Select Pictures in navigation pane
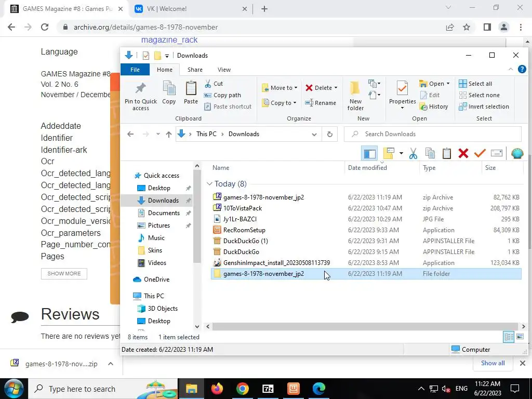Image resolution: width=532 pixels, height=399 pixels. click(x=158, y=225)
